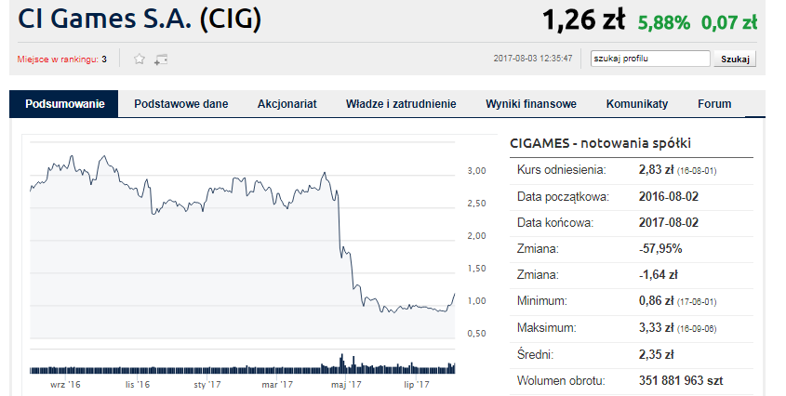This screenshot has height=396, width=786.
Task: Go to the Wyniki finansowe tab
Action: 531,104
